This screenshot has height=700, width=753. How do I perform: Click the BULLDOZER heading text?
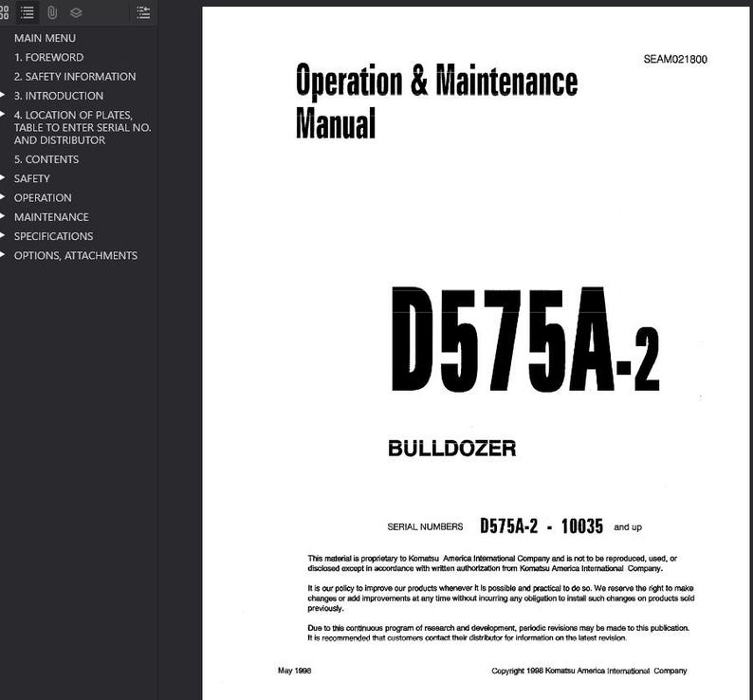(452, 449)
